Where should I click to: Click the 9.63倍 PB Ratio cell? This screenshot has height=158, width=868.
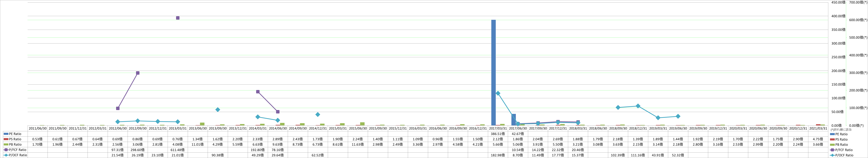click(x=278, y=145)
